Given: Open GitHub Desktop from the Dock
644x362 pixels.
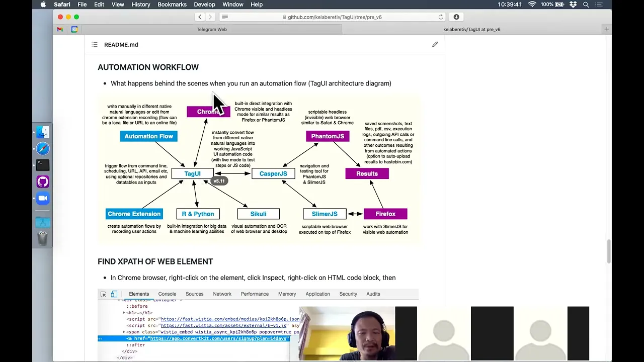Looking at the screenshot, I should pyautogui.click(x=43, y=182).
